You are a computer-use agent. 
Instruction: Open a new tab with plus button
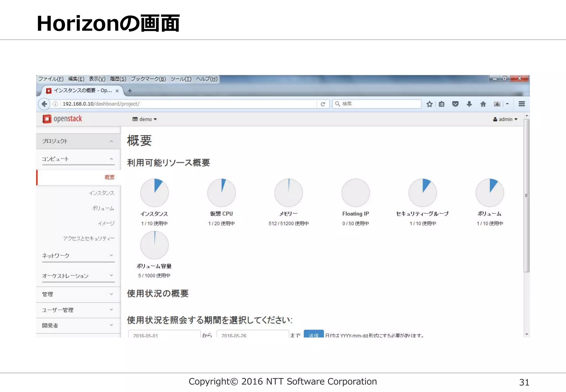point(130,91)
